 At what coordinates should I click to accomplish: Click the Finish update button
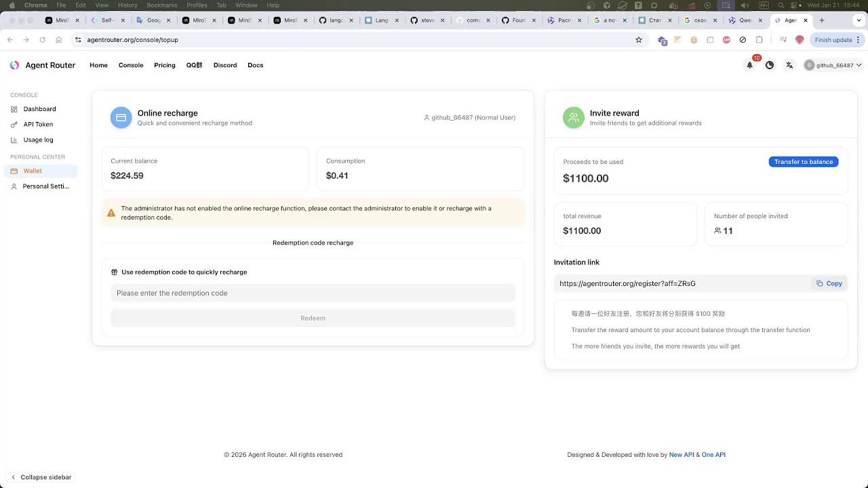coord(837,40)
